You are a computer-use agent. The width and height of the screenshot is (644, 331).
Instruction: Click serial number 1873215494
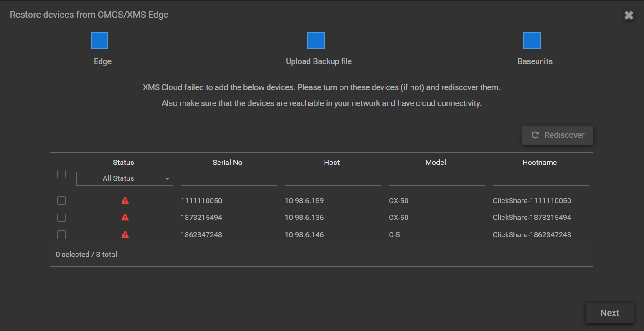[201, 218]
